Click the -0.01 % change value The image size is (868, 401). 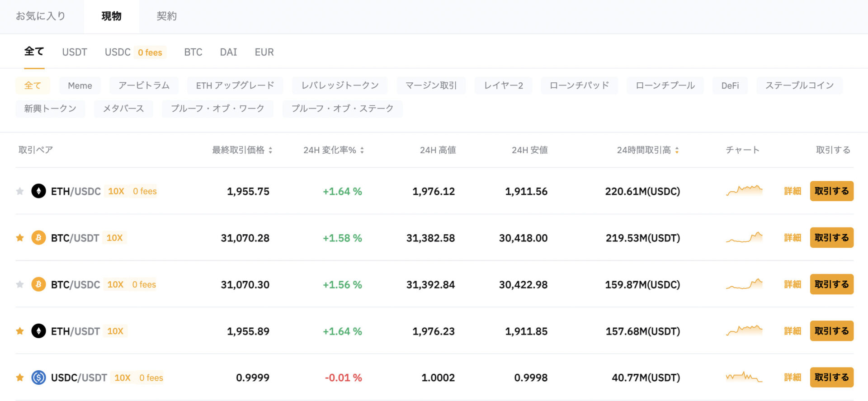click(343, 377)
